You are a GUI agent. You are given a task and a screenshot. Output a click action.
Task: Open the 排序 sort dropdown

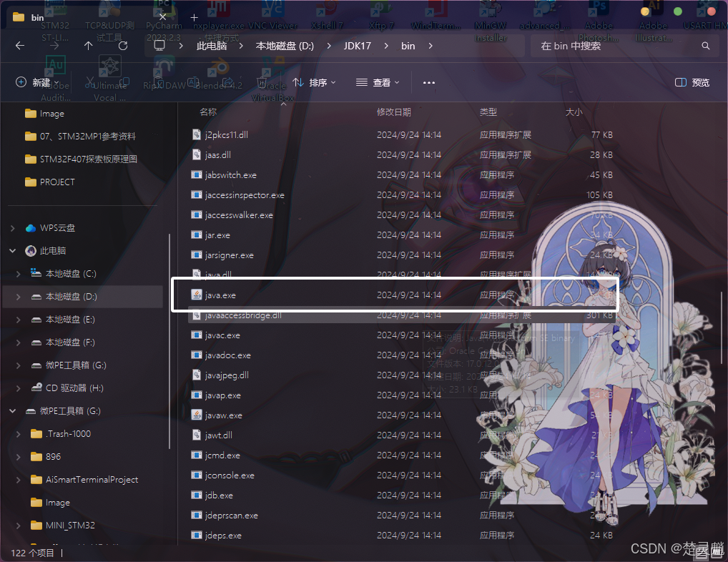[315, 83]
